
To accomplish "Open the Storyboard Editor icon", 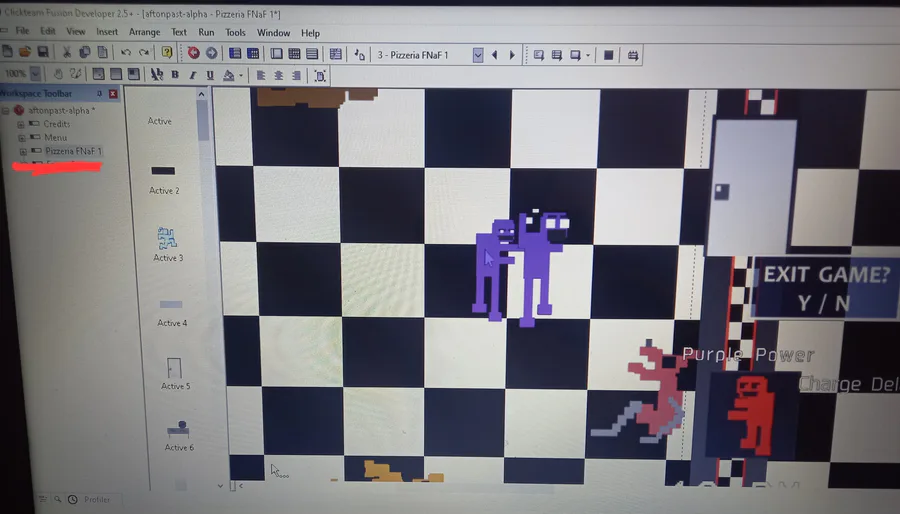I will (x=235, y=53).
